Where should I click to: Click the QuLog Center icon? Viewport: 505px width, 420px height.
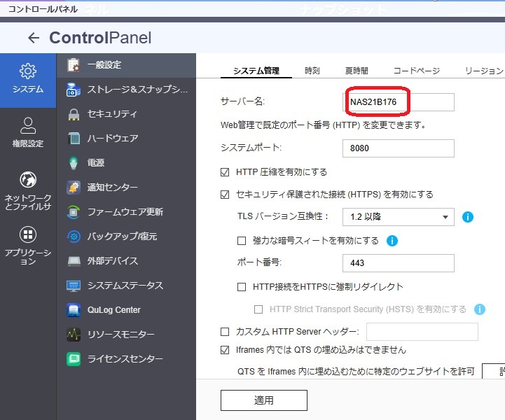click(x=74, y=310)
